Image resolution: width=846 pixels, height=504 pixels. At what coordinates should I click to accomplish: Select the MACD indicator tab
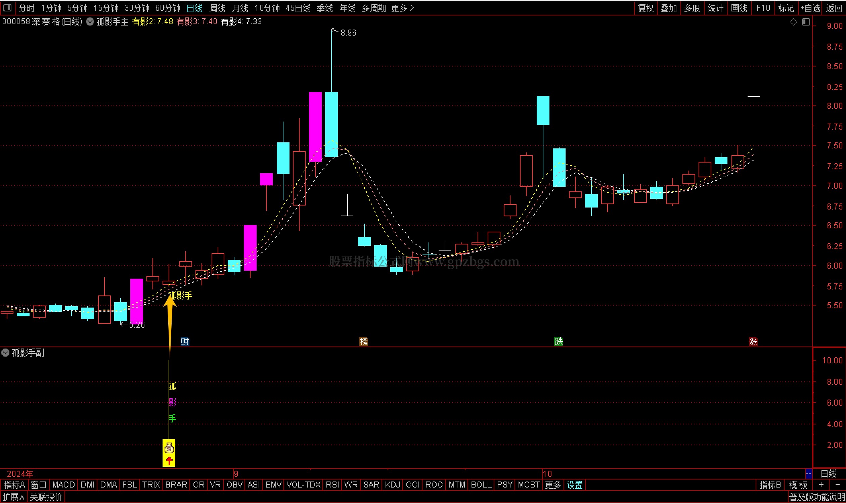coord(63,485)
